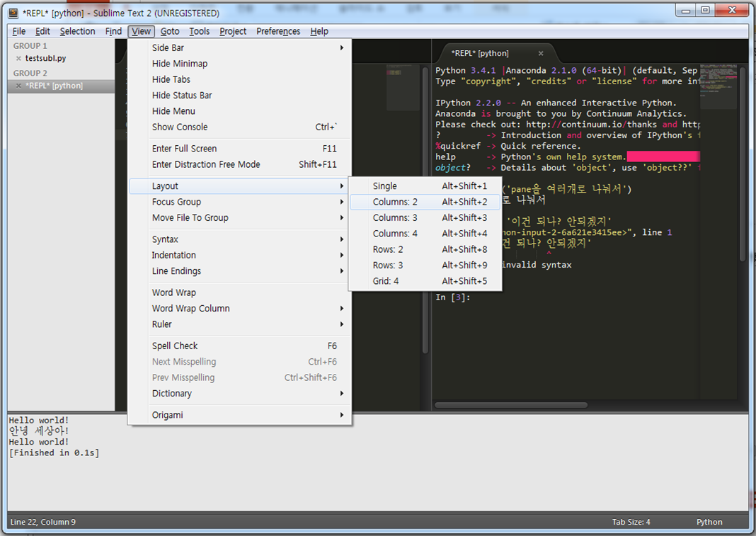Viewport: 756px width, 536px height.
Task: Expand the Word Wrap Column submenu
Action: coord(240,309)
